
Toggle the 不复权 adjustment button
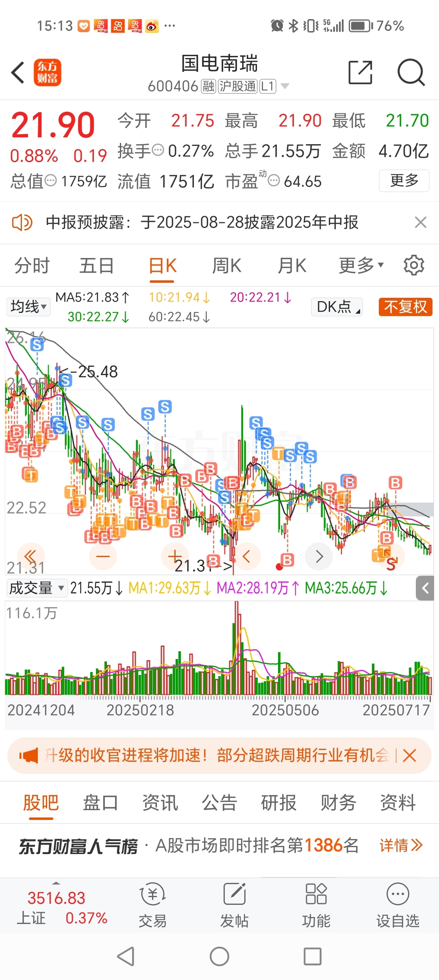coord(405,307)
